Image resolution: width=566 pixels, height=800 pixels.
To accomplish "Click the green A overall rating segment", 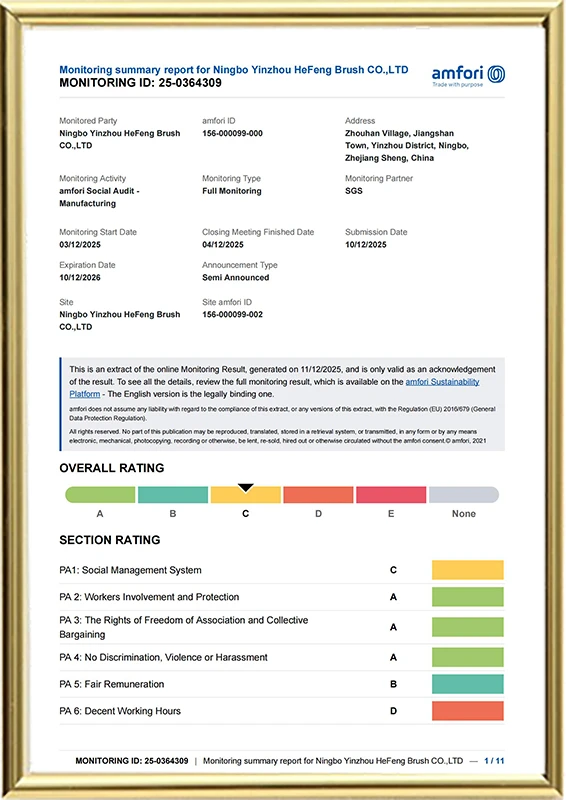I will point(100,494).
